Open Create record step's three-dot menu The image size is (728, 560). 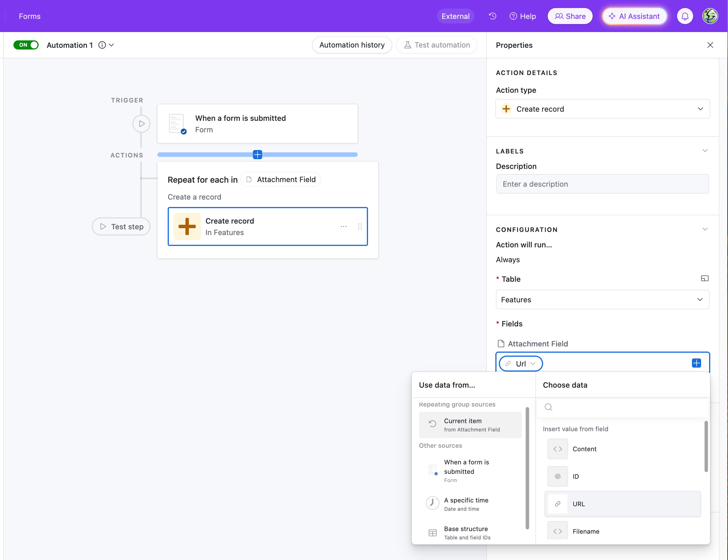click(343, 227)
